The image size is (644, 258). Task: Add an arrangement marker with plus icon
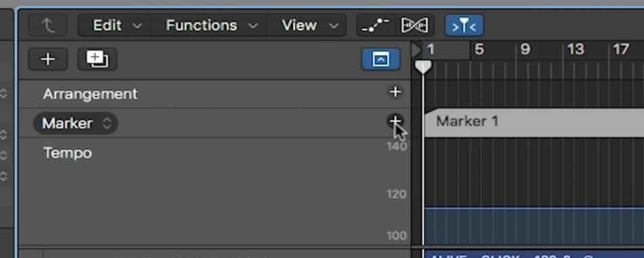395,92
